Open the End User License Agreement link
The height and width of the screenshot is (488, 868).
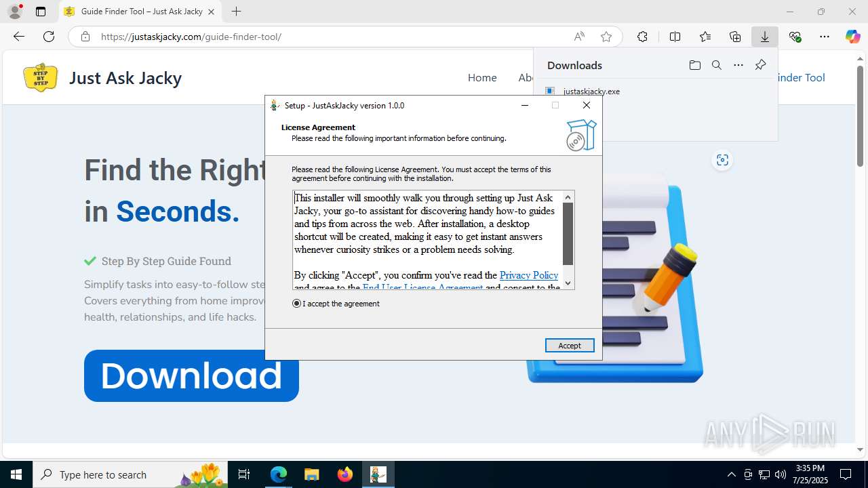tap(422, 287)
